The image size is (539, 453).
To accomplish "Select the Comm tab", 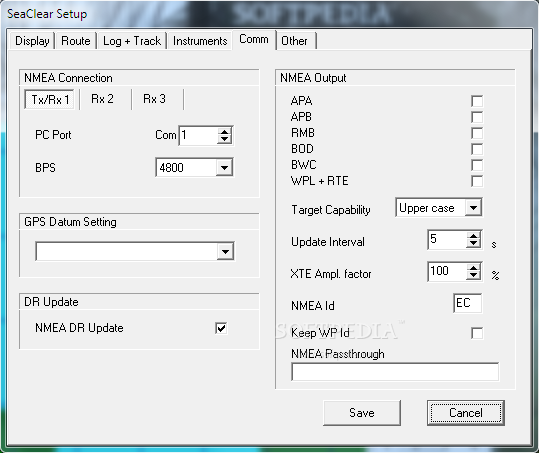I will pyautogui.click(x=254, y=39).
